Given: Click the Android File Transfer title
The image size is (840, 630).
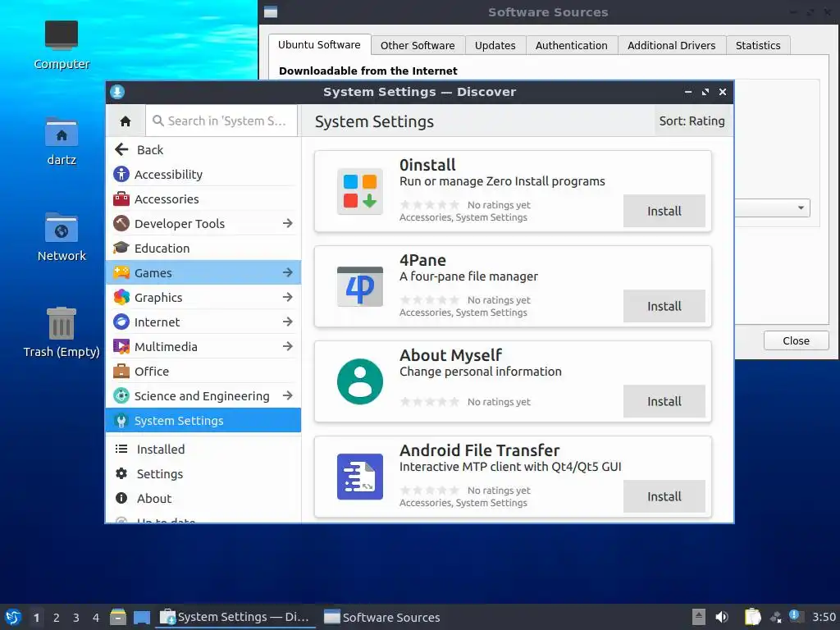Looking at the screenshot, I should pyautogui.click(x=479, y=450).
